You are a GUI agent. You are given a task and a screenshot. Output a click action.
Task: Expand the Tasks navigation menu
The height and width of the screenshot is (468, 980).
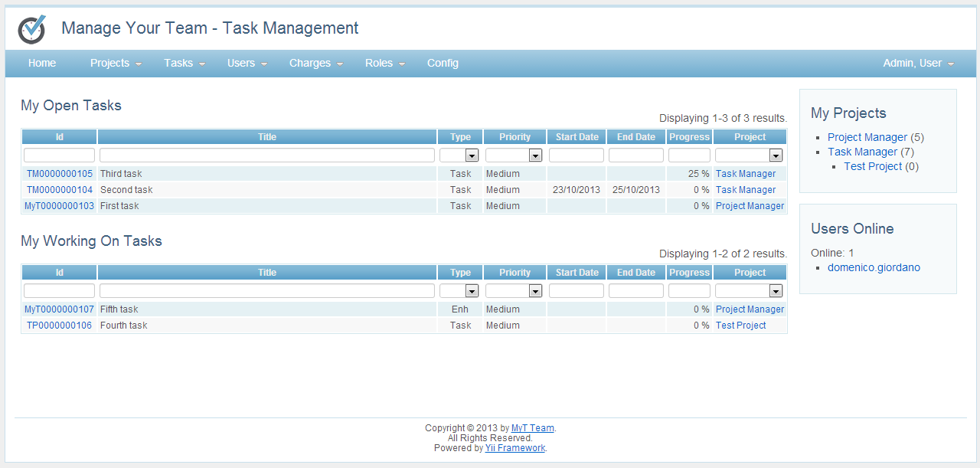178,63
